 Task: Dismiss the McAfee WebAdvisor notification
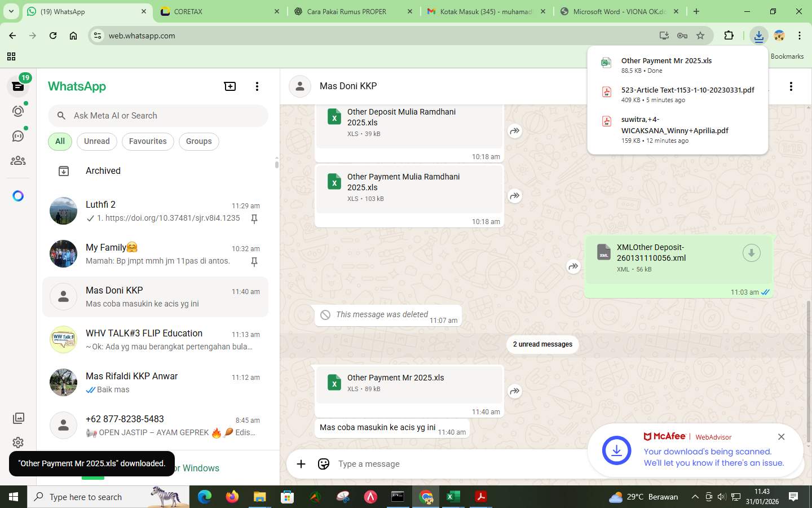click(781, 436)
